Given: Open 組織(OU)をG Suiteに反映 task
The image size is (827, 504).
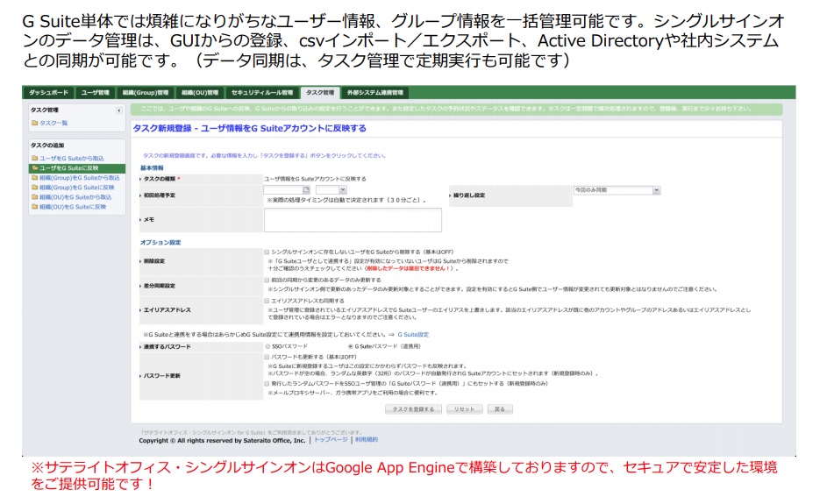Looking at the screenshot, I should click(73, 207).
